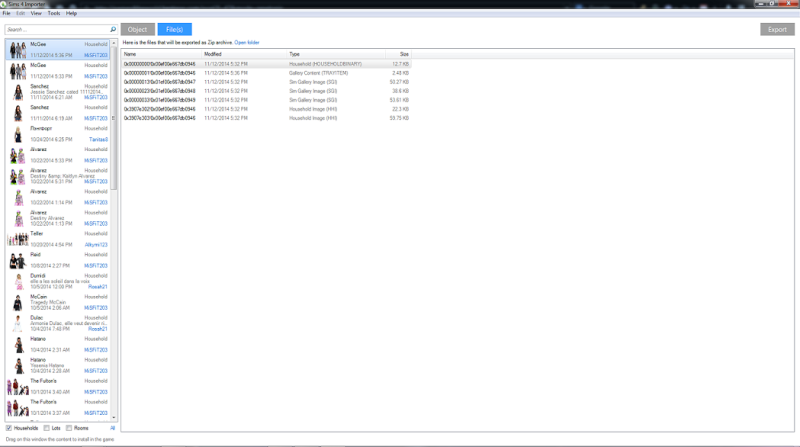Screen dimensions: 800x447
Task: Select Alvarez thumbnail dated 1:14 PM
Action: [18, 197]
